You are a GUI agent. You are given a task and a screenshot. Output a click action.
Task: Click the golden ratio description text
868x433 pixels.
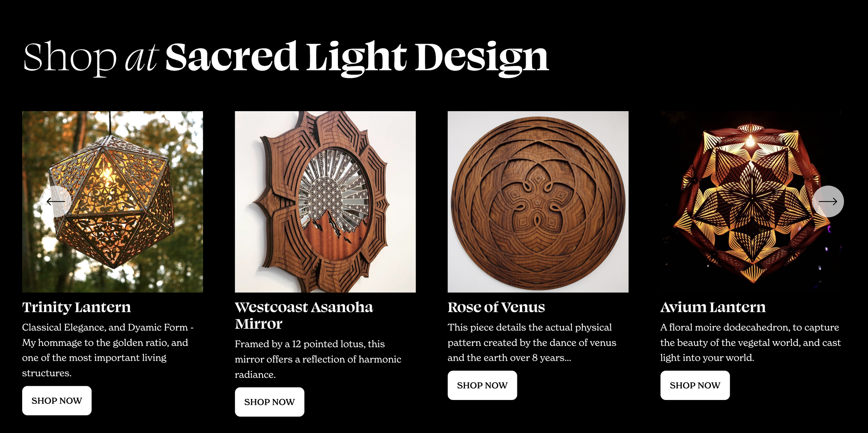pyautogui.click(x=108, y=350)
